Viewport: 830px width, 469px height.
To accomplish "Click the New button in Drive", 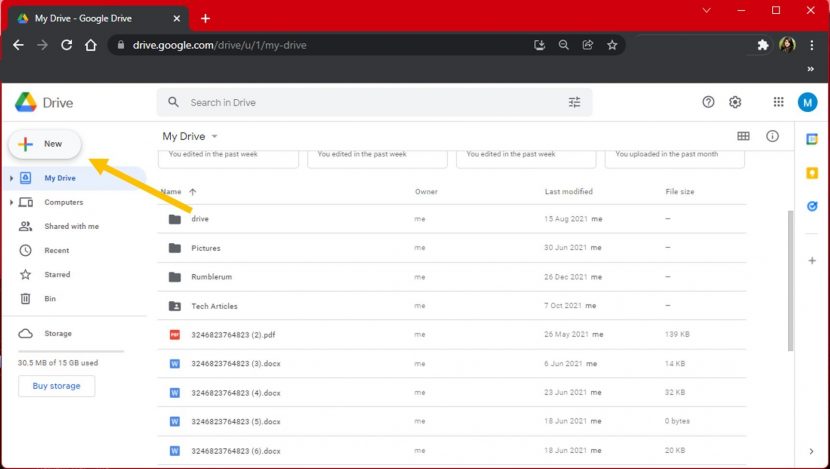I will [x=45, y=144].
